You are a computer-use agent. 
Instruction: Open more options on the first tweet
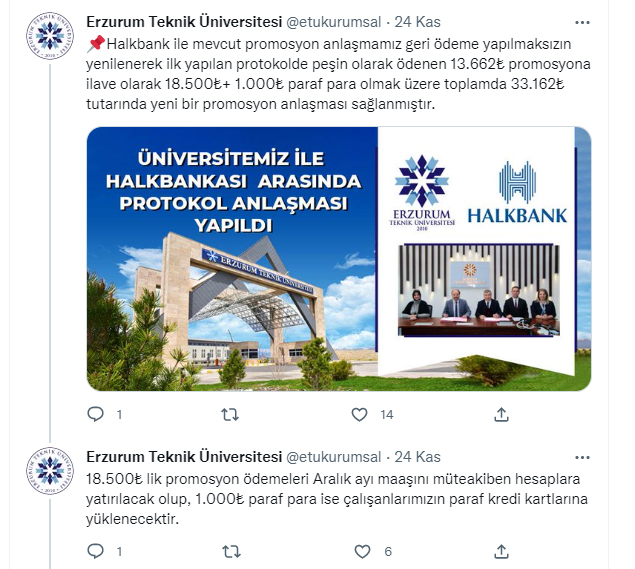(x=582, y=23)
